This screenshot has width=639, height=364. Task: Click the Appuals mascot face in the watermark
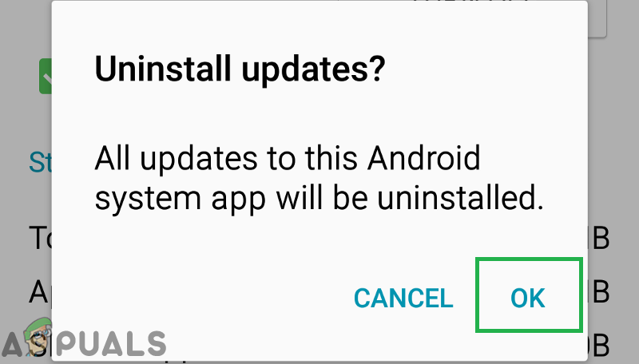38,338
